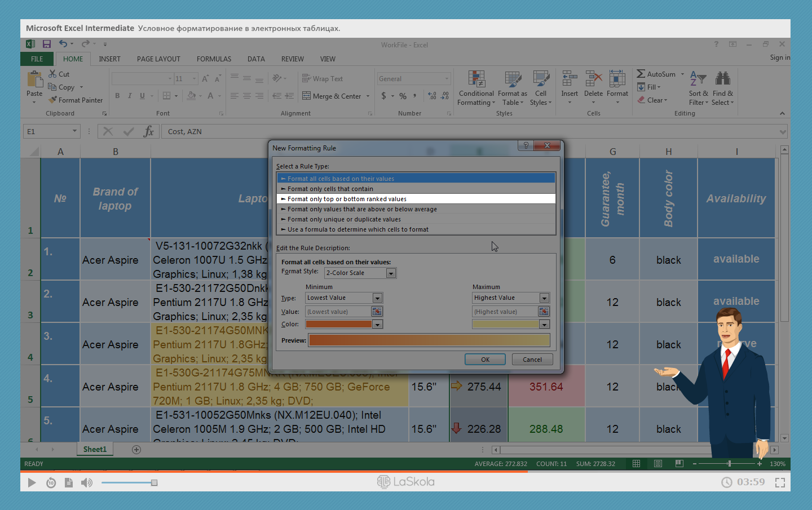The height and width of the screenshot is (510, 812).
Task: Mute the video player sound
Action: [86, 482]
